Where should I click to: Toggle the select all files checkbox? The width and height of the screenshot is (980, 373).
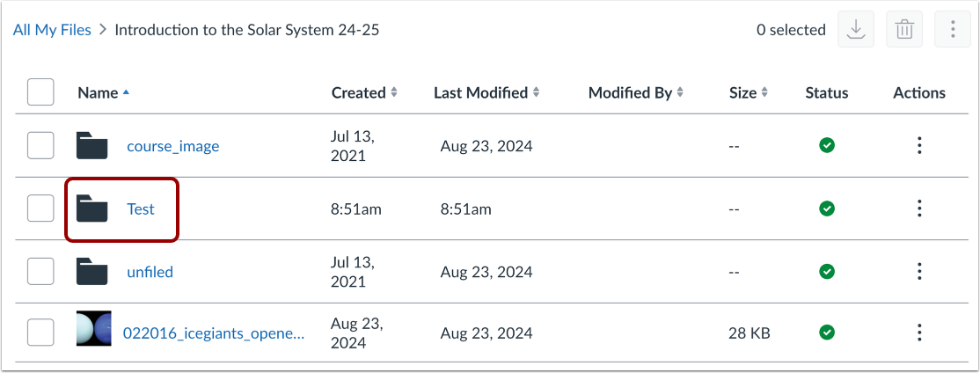click(x=40, y=92)
